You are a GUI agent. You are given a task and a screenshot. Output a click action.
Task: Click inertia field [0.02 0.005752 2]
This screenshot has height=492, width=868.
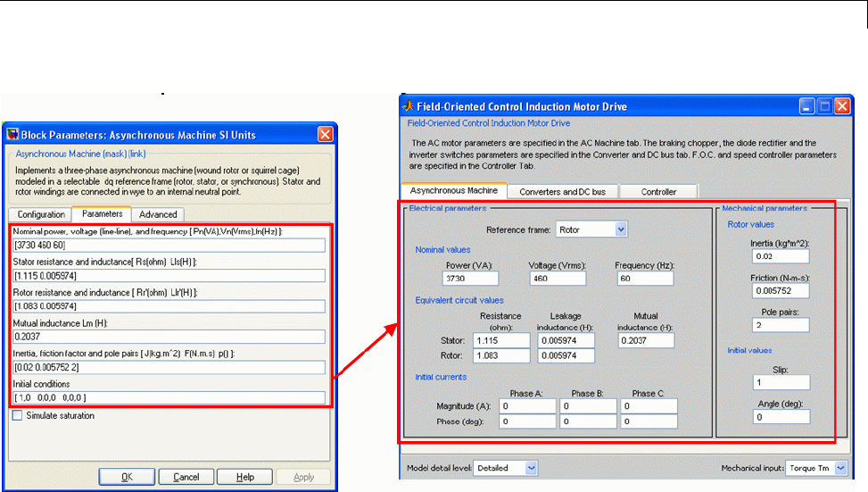click(x=169, y=367)
